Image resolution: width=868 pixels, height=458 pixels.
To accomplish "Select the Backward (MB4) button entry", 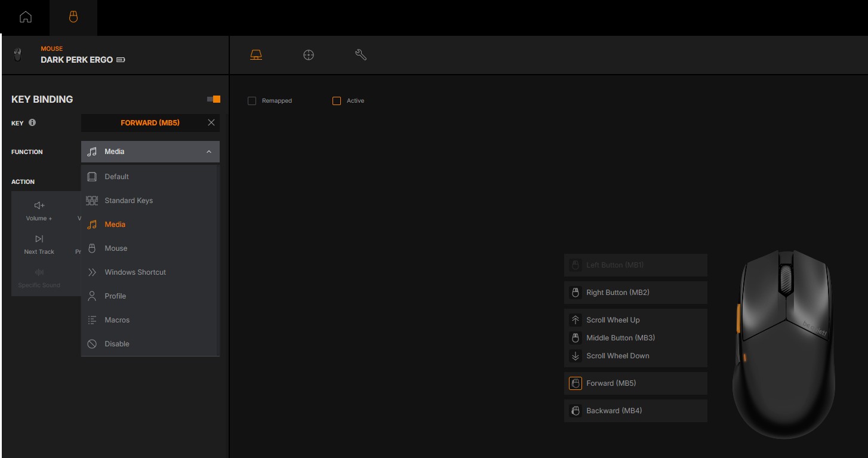I will point(636,411).
